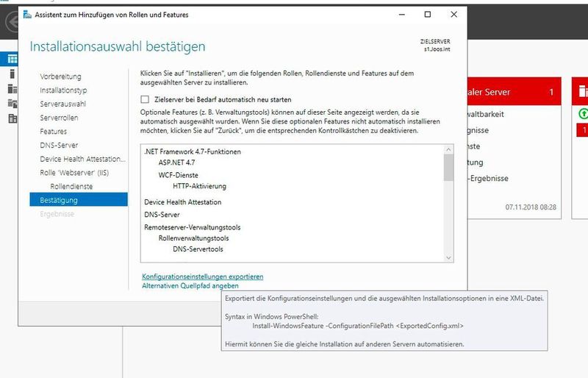Go to the Installationstyp step
This screenshot has width=588, height=378.
point(63,90)
